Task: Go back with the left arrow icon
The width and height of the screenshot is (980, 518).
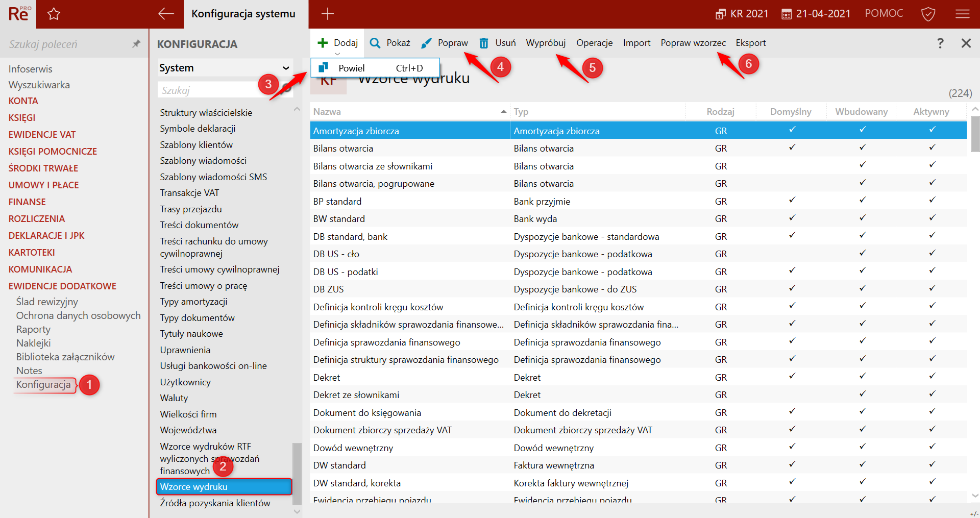Action: (x=166, y=14)
